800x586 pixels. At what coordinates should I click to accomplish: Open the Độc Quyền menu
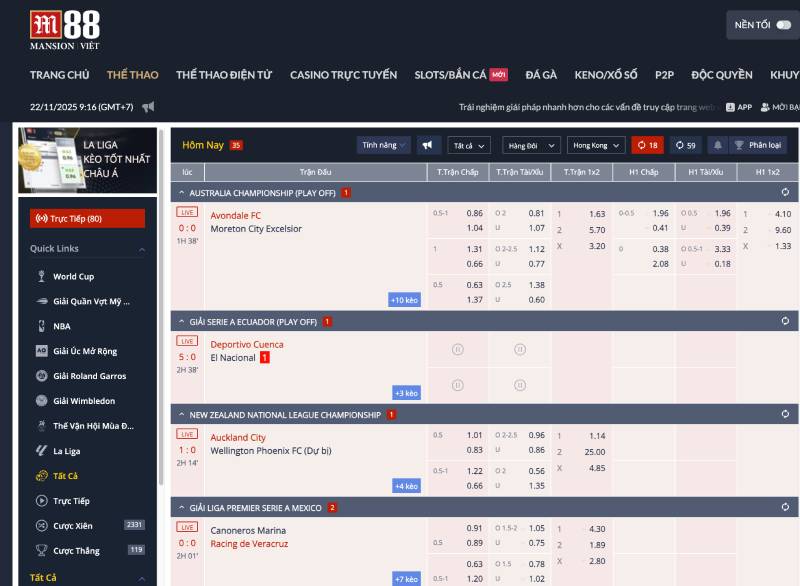click(721, 75)
